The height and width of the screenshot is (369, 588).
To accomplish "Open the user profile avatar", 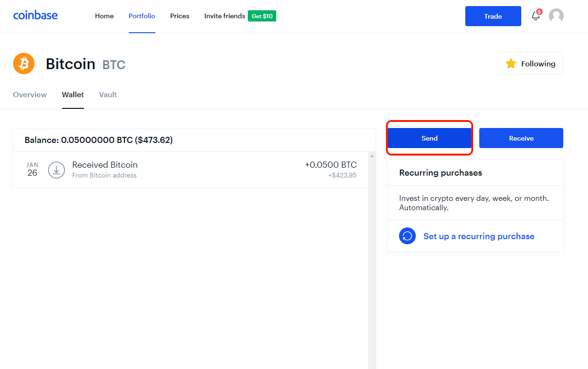I will (556, 16).
